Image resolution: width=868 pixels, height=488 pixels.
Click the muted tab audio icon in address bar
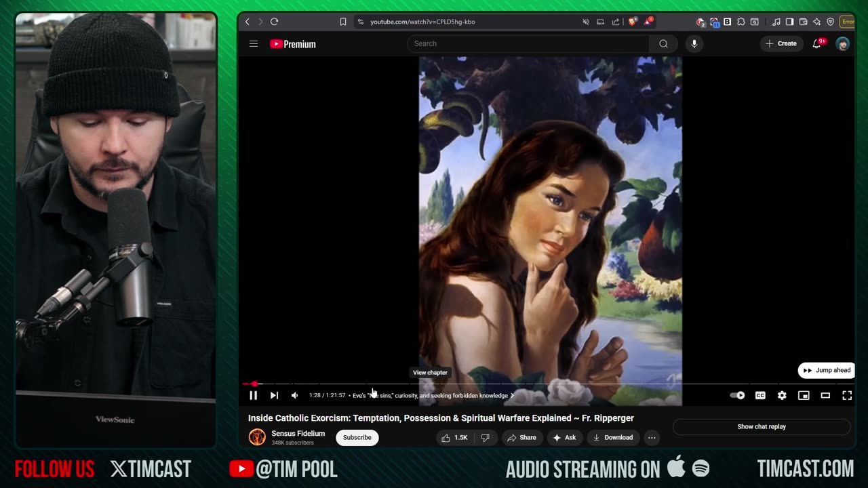(x=585, y=22)
